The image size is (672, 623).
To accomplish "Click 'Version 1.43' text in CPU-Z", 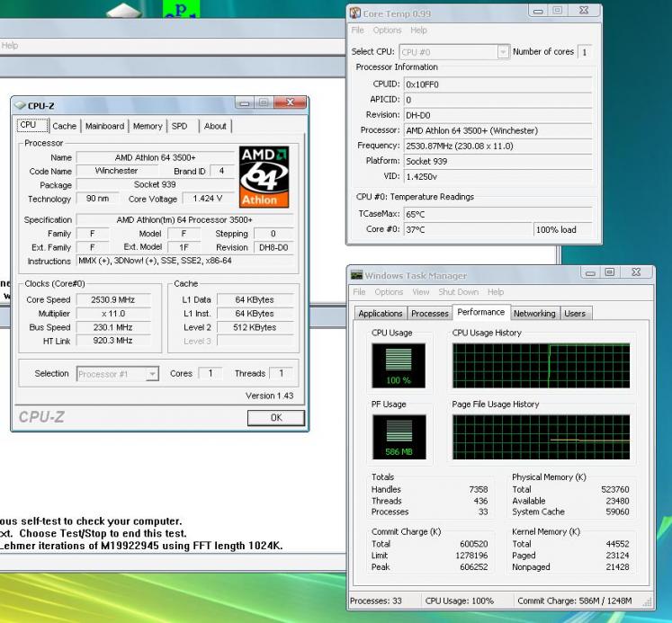I will 270,396.
